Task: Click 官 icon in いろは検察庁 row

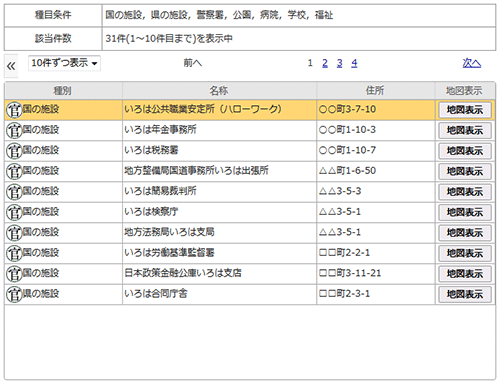Action: (14, 213)
